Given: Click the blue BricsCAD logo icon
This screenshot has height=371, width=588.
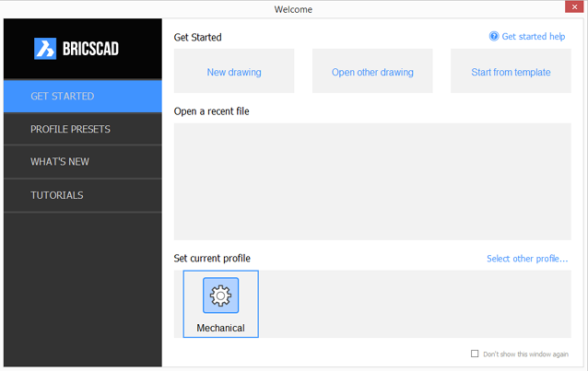Looking at the screenshot, I should point(45,49).
